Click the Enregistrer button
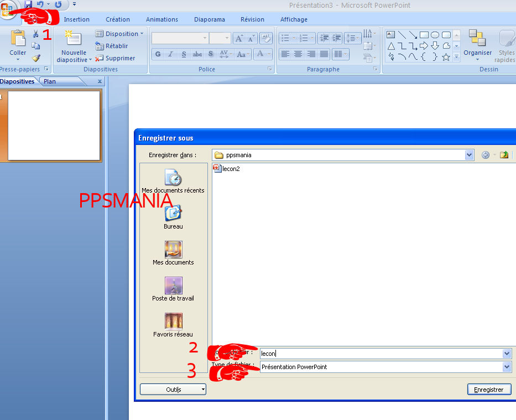The image size is (516, 420). pyautogui.click(x=489, y=390)
